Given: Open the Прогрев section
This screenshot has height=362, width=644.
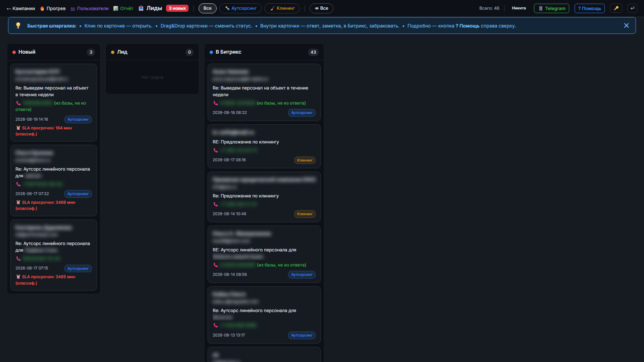Looking at the screenshot, I should click(x=53, y=8).
